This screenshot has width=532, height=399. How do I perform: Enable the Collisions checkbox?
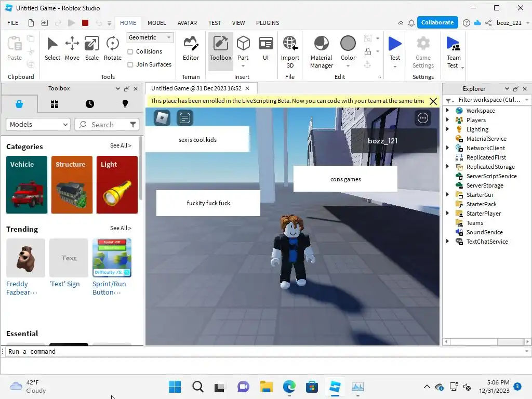tap(130, 51)
